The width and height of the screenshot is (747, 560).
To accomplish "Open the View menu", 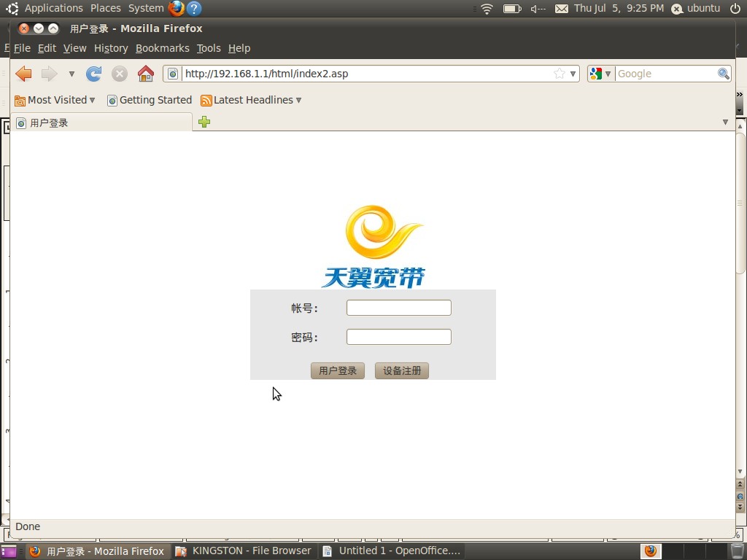I will [75, 48].
